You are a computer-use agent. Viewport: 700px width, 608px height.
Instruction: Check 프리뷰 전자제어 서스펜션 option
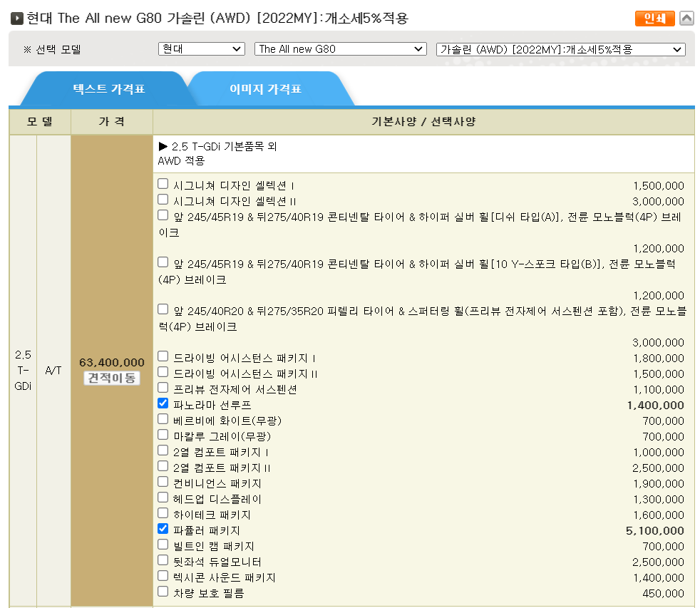(163, 388)
